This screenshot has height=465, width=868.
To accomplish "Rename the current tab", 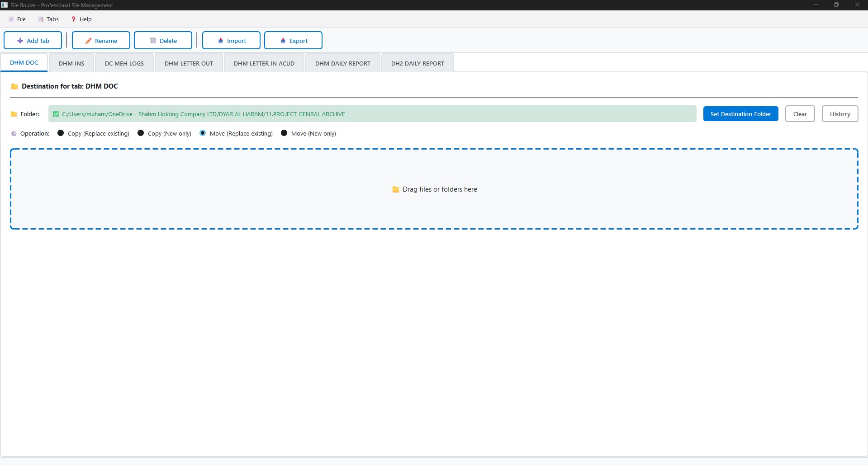I will click(x=101, y=40).
